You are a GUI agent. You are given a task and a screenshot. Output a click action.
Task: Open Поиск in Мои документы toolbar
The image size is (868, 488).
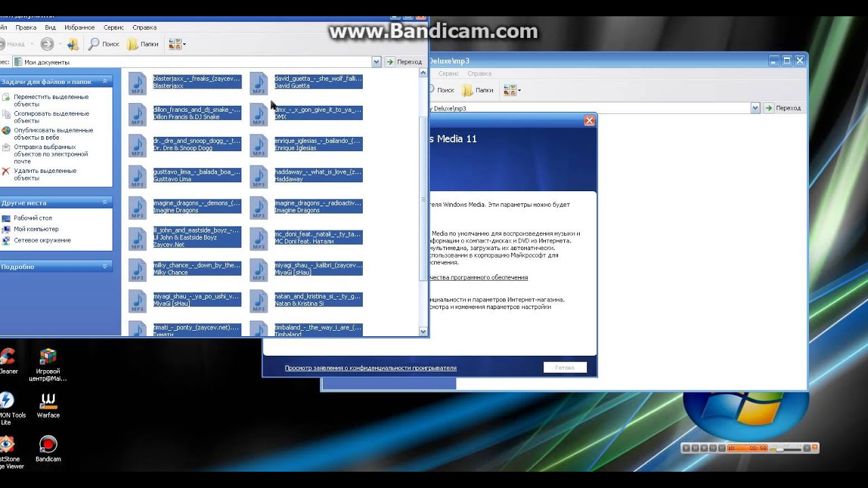point(104,44)
